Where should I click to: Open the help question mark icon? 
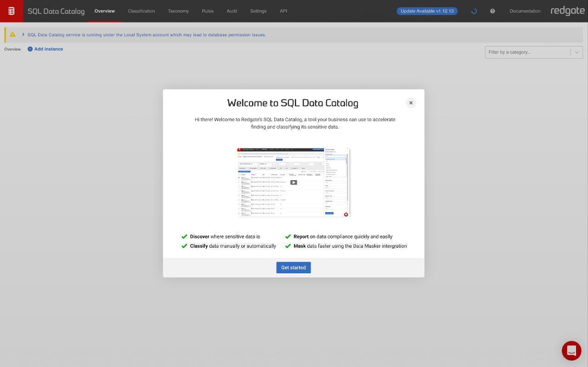pyautogui.click(x=492, y=11)
